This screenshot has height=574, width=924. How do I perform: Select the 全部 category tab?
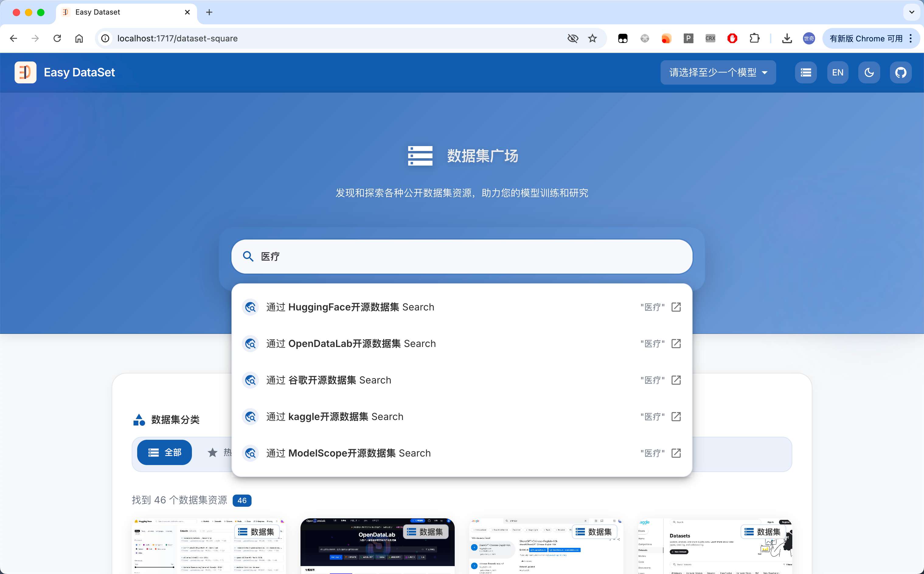(165, 453)
